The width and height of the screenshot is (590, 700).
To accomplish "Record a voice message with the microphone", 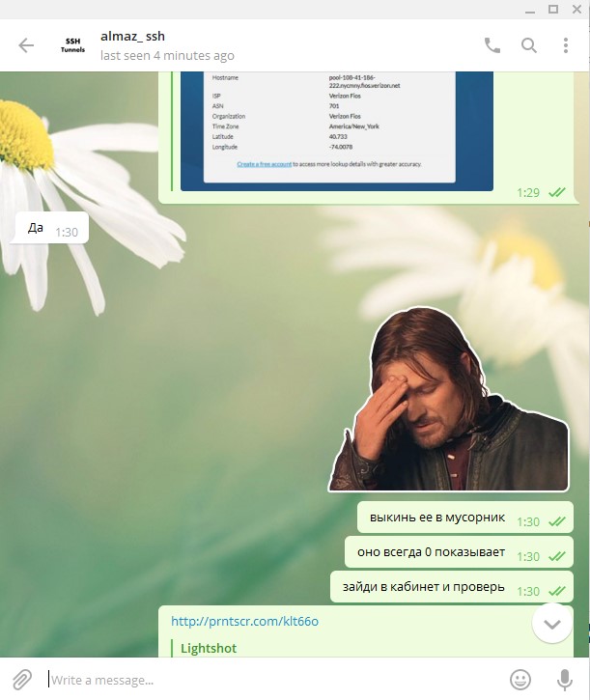I will point(565,680).
